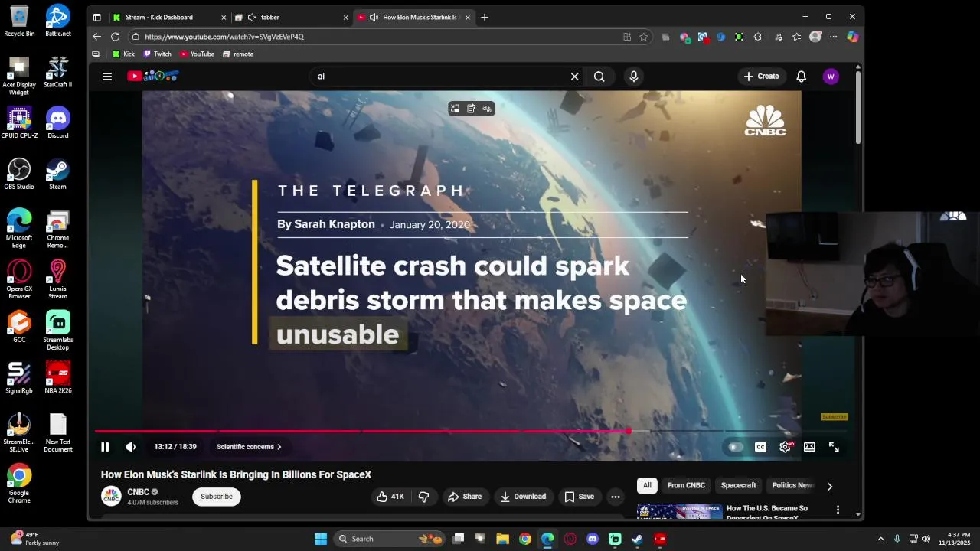Go back with the browser back arrow
The image size is (980, 551).
coord(96,37)
